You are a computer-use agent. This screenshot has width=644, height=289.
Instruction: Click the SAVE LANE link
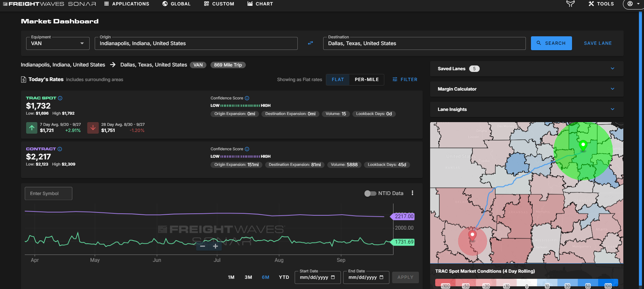[597, 43]
